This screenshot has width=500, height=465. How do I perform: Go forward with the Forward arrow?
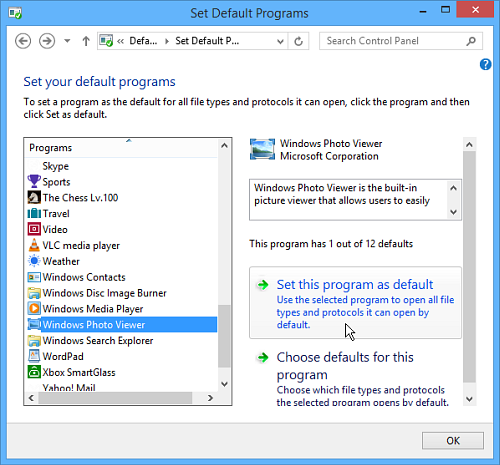(x=47, y=41)
